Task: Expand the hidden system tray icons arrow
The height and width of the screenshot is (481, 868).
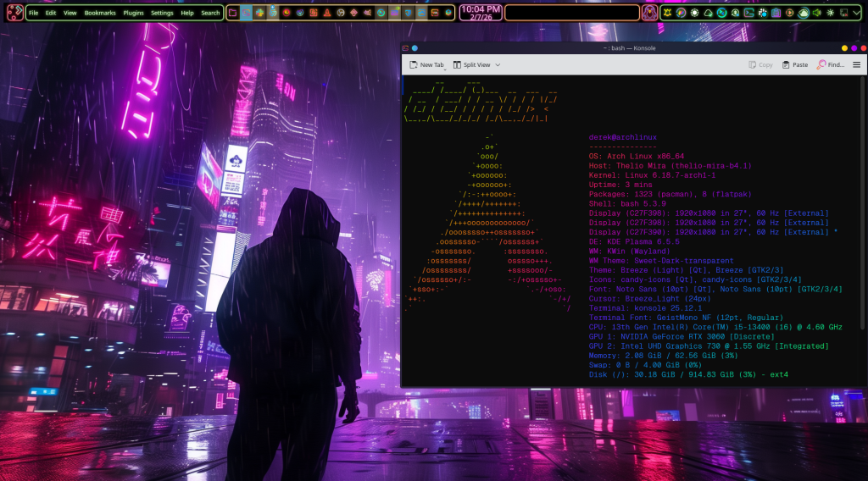Action: click(856, 13)
